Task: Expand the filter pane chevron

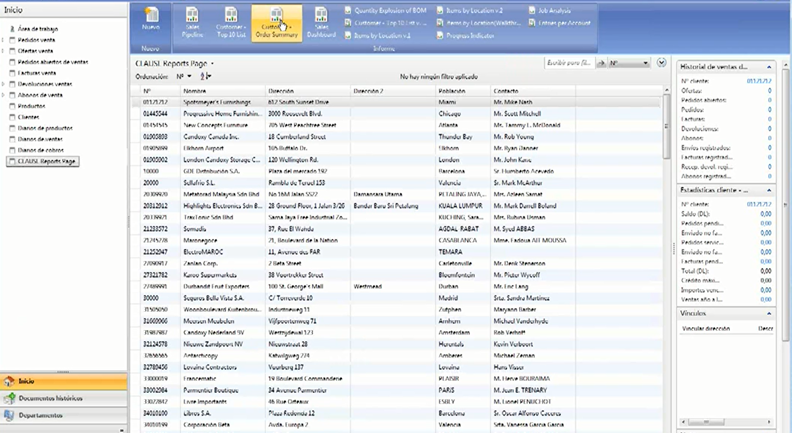Action: 662,63
